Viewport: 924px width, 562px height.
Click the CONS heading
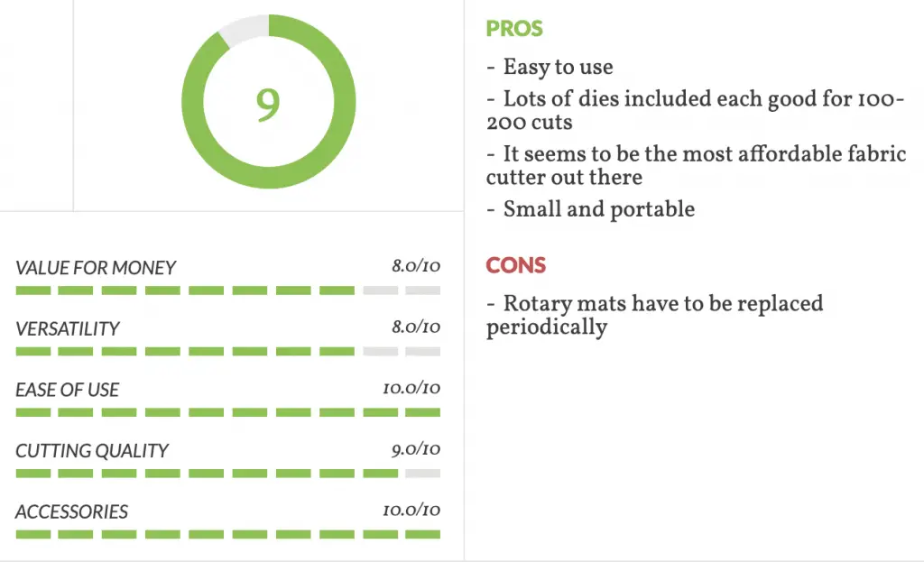point(516,266)
